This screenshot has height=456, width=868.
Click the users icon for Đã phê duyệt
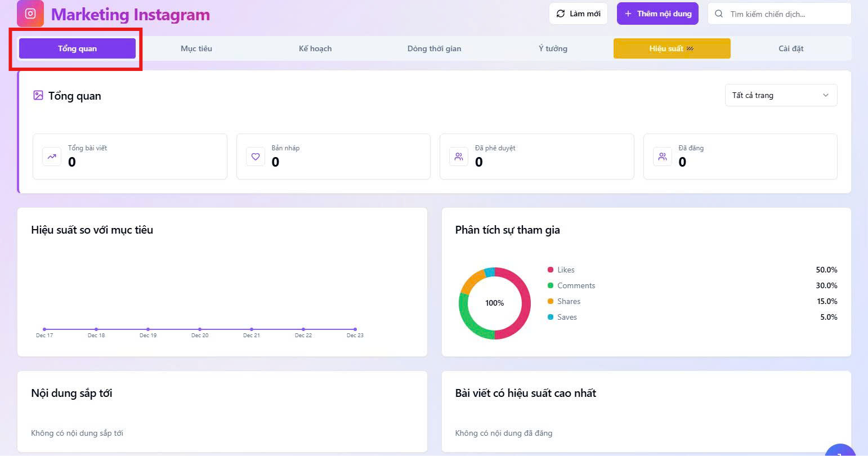pyautogui.click(x=459, y=157)
